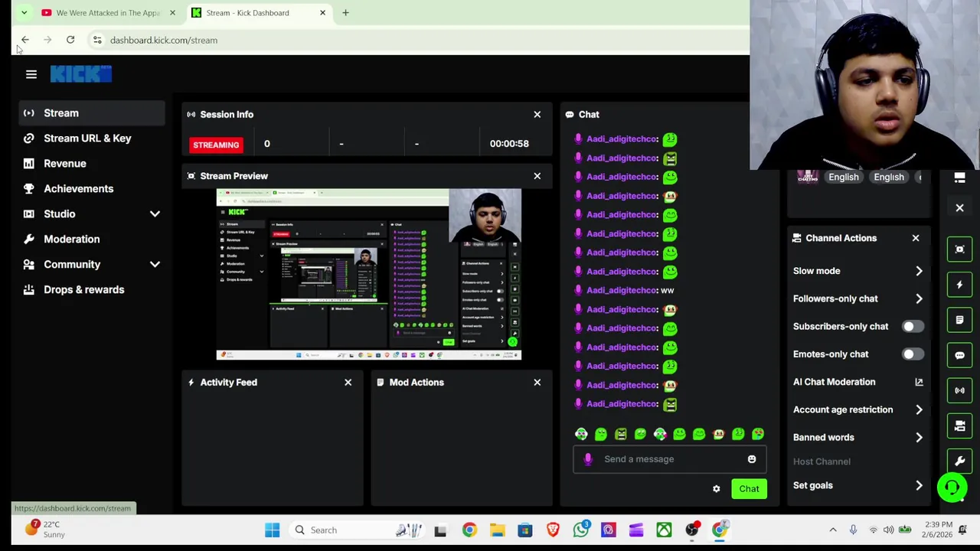980x551 pixels.
Task: Close the Stream Preview panel
Action: point(537,176)
